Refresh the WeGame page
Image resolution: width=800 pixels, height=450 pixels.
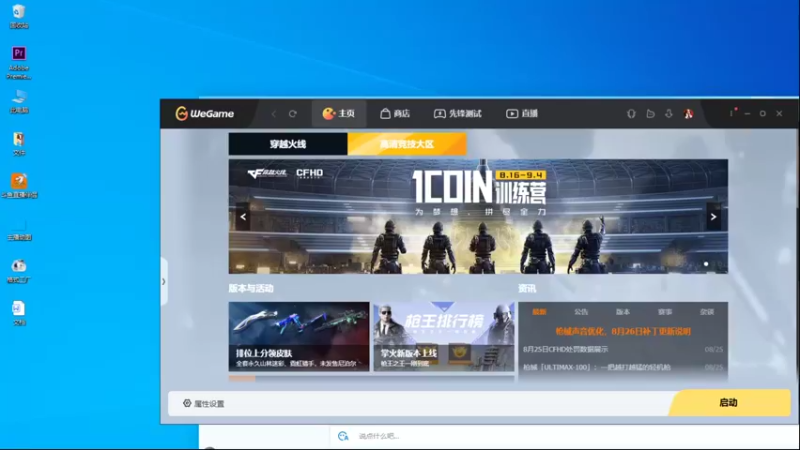pos(292,114)
